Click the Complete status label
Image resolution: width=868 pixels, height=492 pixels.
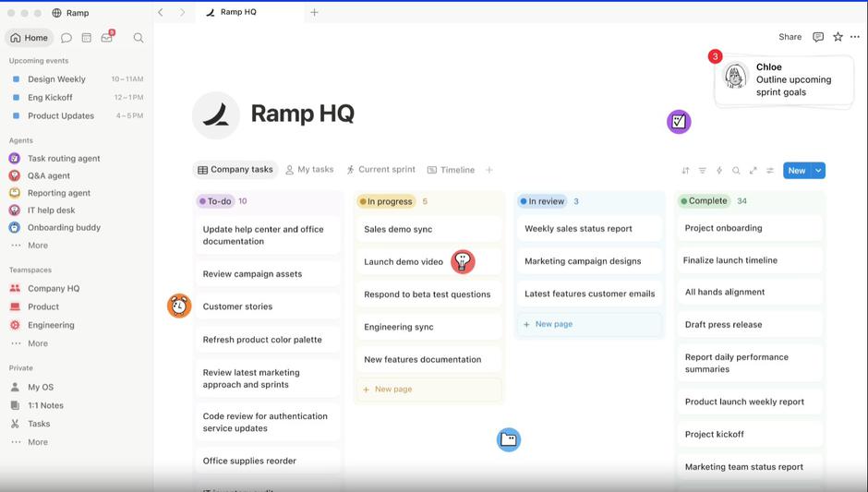point(705,201)
